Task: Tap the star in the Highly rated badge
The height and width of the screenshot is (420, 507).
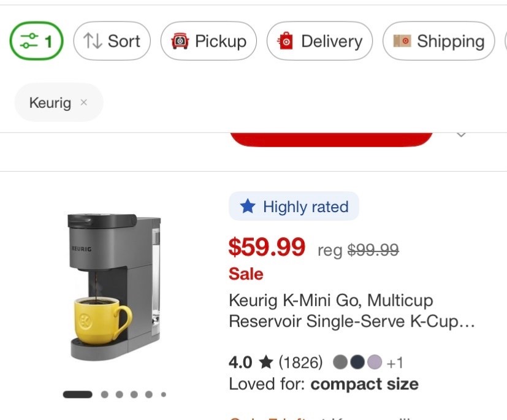Action: pyautogui.click(x=248, y=207)
